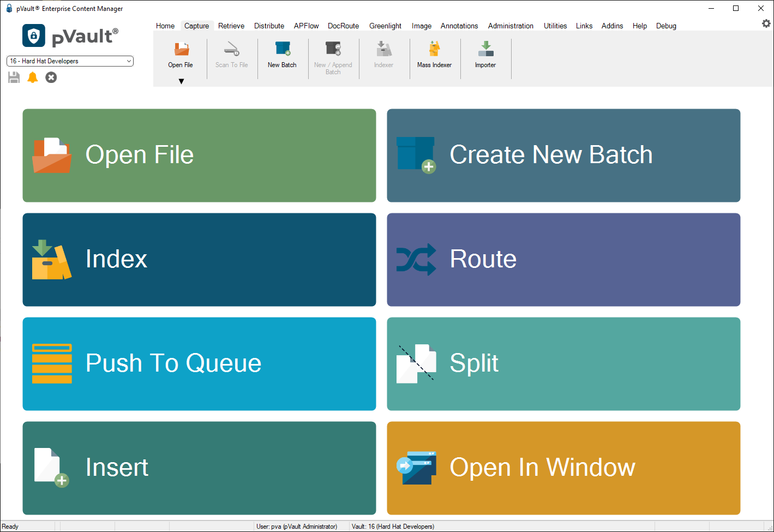Image resolution: width=774 pixels, height=532 pixels.
Task: Click the Importer ribbon icon
Action: (485, 49)
